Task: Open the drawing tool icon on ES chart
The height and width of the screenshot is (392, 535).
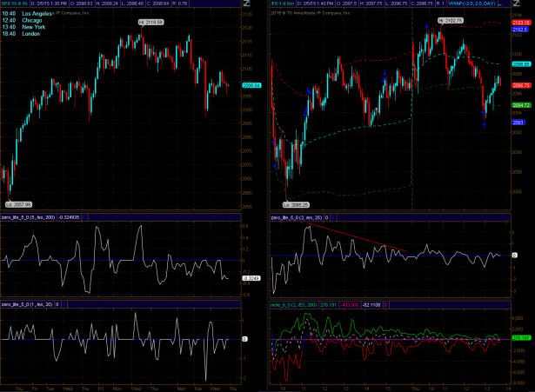Action: point(516,3)
